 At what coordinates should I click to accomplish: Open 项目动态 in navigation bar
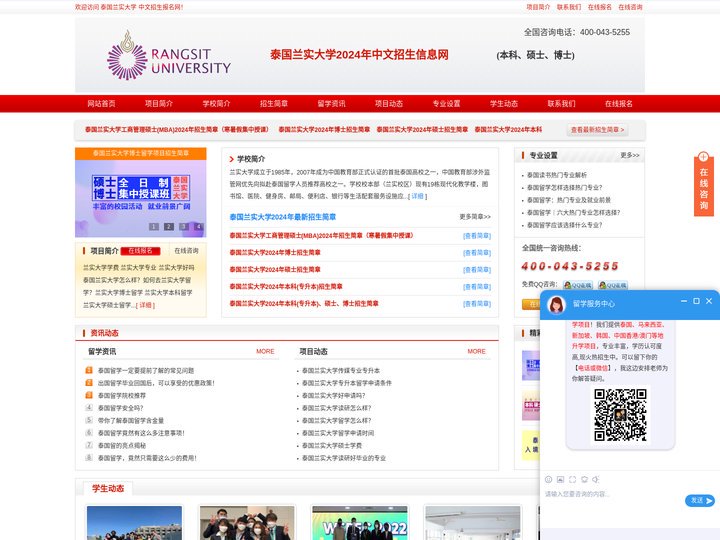(388, 104)
